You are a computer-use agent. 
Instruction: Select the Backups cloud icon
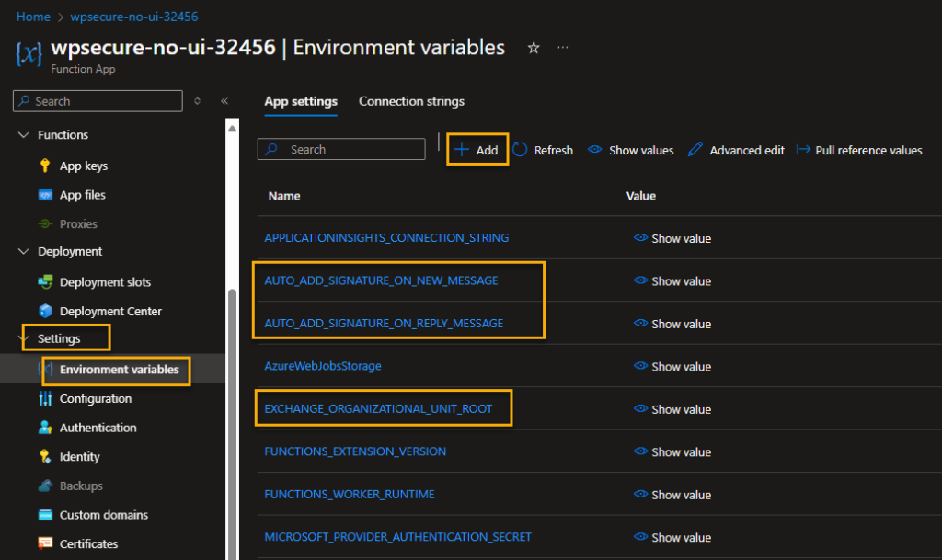(x=45, y=486)
